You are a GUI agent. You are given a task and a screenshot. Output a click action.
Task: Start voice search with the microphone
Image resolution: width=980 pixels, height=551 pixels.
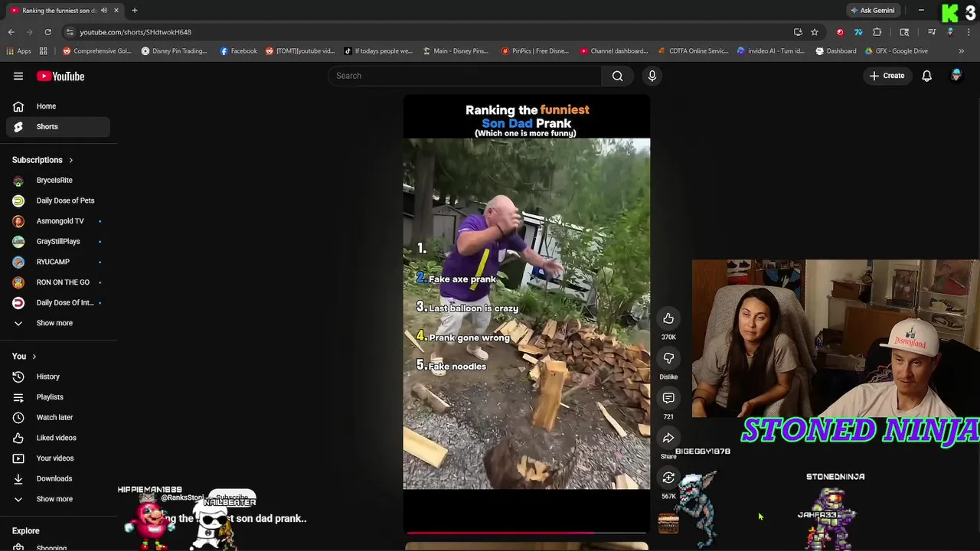[x=652, y=76]
